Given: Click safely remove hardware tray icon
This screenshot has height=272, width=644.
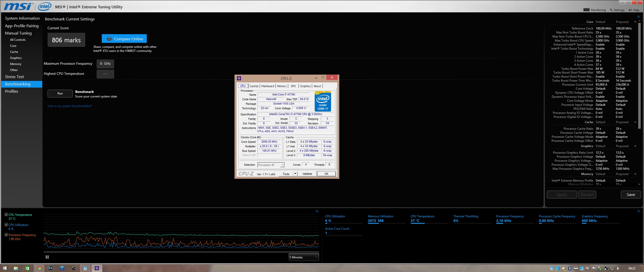Looking at the screenshot, I should [600, 268].
